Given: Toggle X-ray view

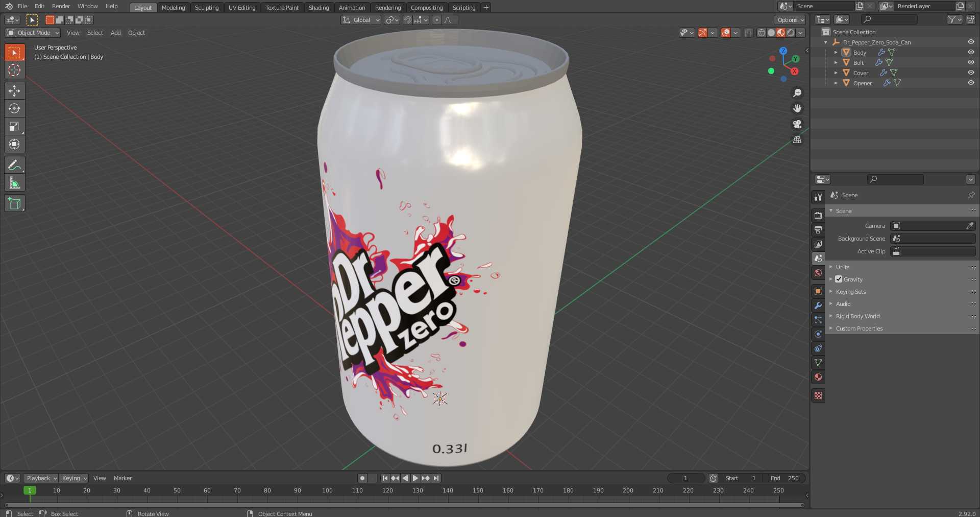Looking at the screenshot, I should 748,33.
